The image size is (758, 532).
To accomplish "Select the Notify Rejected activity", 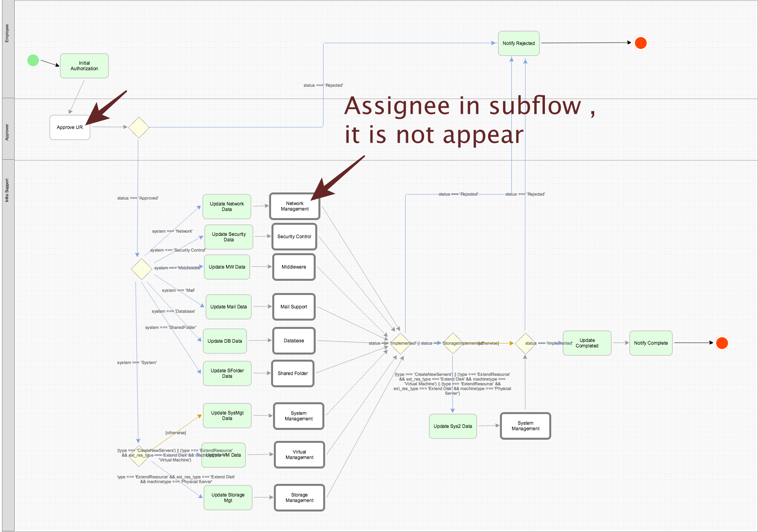I will click(x=518, y=43).
